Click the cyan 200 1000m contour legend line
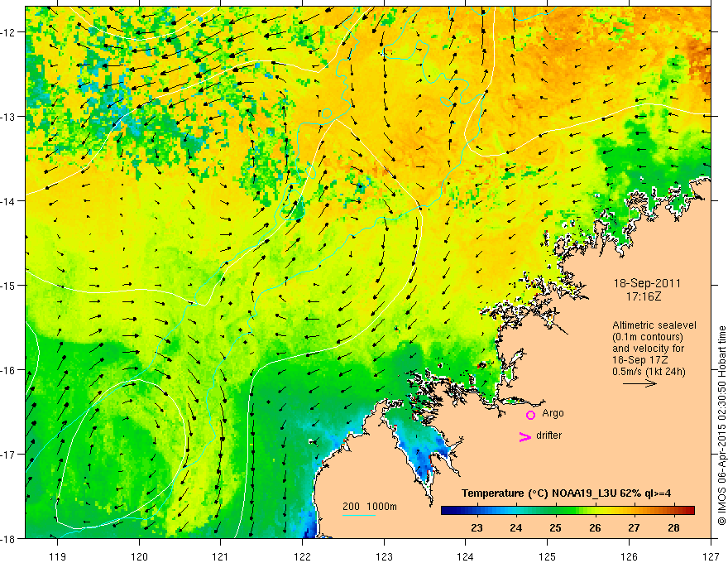Screen dimensions: 728x563 [359, 515]
